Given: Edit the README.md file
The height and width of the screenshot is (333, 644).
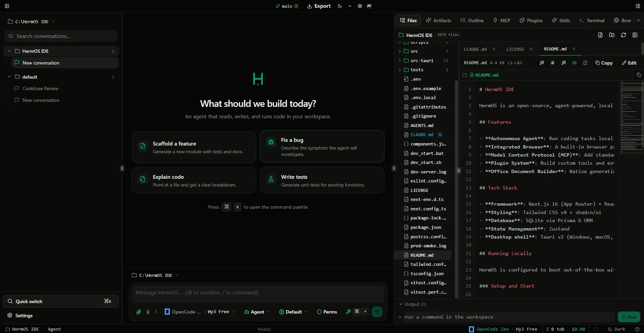Looking at the screenshot, I should (629, 63).
